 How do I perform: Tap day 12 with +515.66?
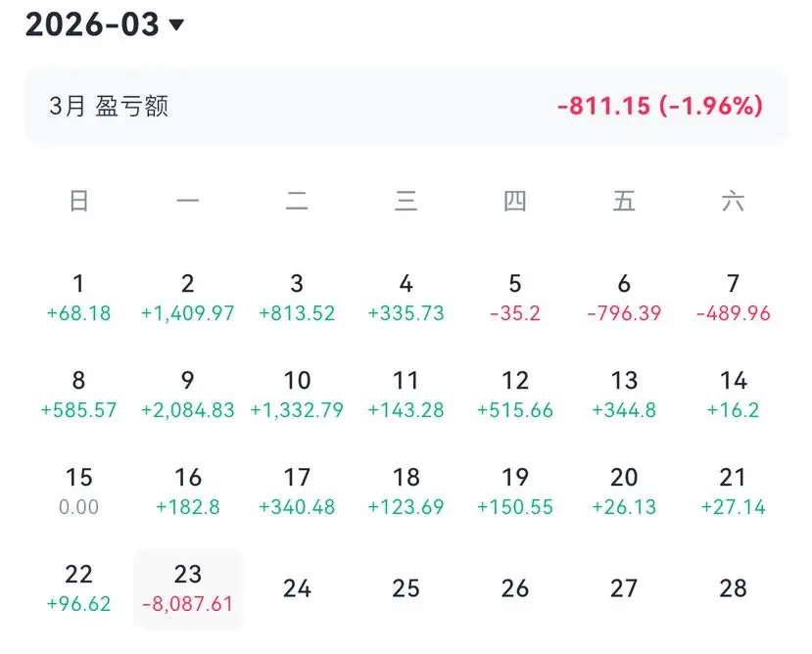tap(515, 395)
